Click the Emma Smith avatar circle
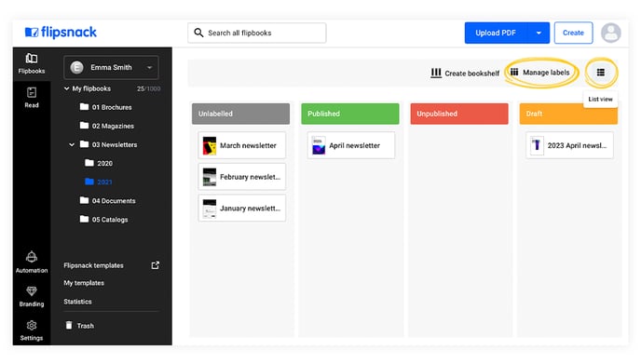This screenshot has width=641, height=364. pos(76,67)
